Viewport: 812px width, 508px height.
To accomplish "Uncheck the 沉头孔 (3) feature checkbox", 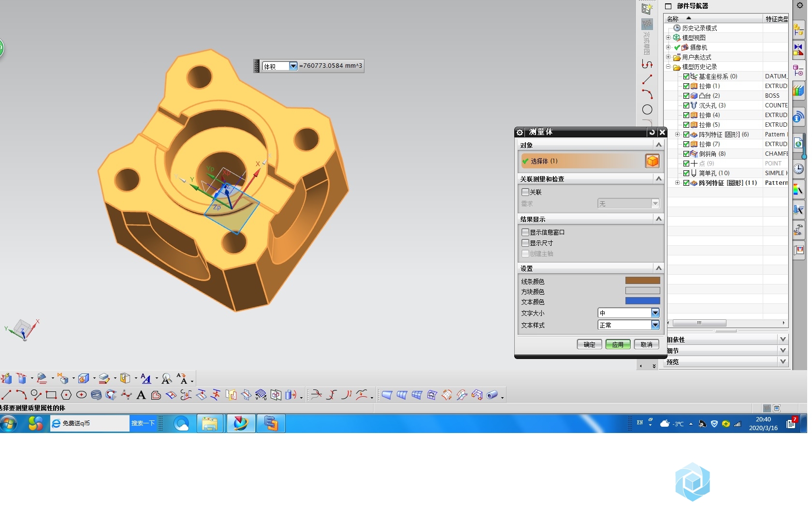I will [x=686, y=105].
